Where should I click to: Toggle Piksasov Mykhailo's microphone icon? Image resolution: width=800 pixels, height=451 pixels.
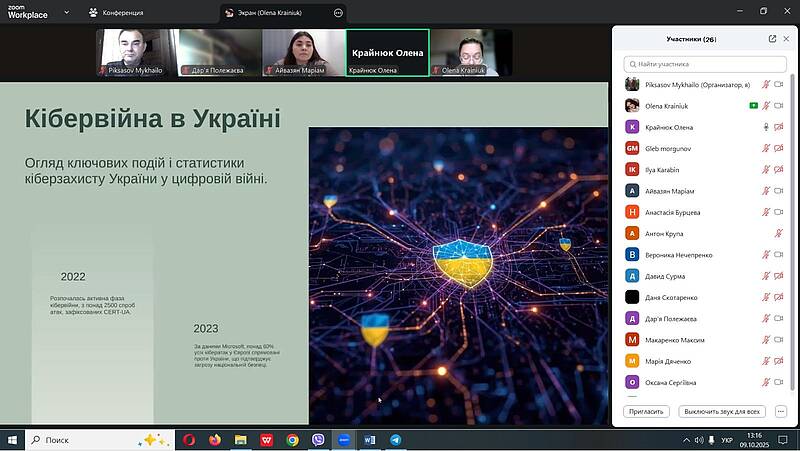click(766, 85)
